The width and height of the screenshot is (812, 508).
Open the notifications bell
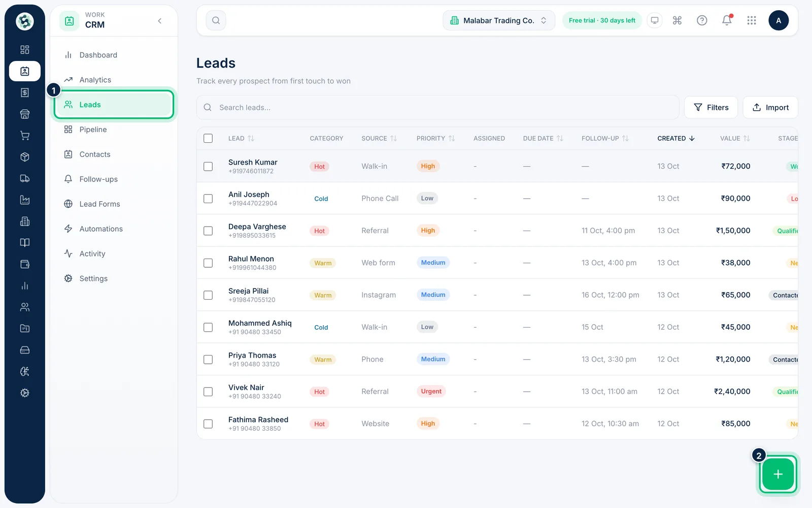click(x=727, y=20)
